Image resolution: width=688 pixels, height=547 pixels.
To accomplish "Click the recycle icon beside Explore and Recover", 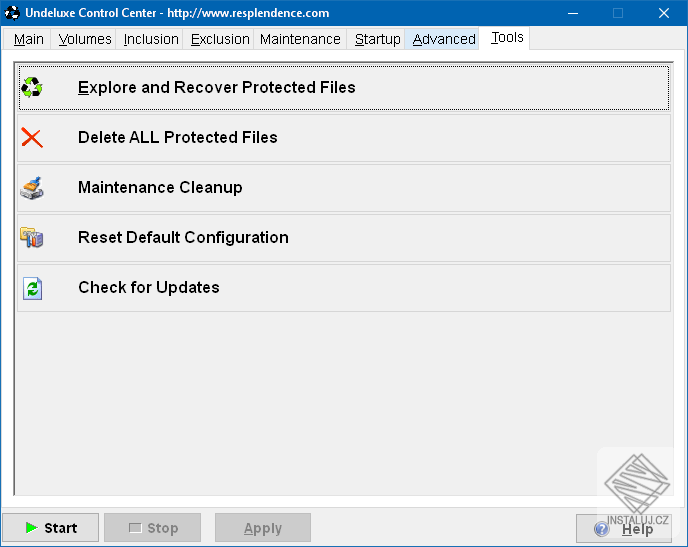I will (x=32, y=87).
